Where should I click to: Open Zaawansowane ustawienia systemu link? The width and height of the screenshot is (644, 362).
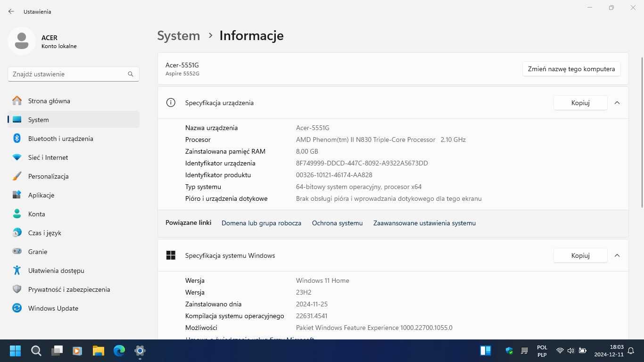(x=424, y=223)
